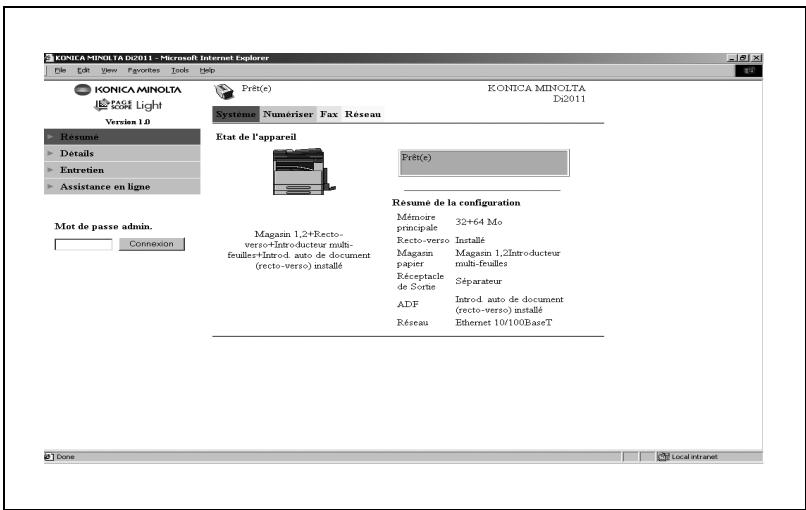Image resolution: width=806 pixels, height=510 pixels.
Task: Click the installed options description under copier image
Action: [299, 250]
